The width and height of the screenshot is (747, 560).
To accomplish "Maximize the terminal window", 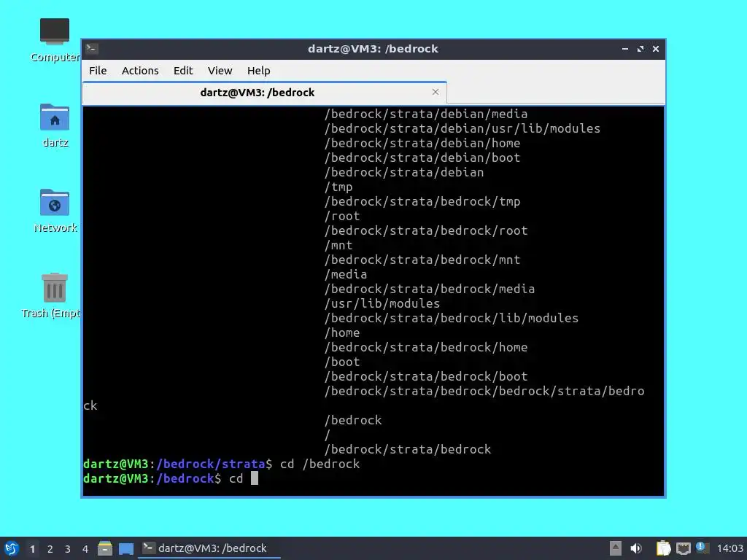I will [640, 49].
